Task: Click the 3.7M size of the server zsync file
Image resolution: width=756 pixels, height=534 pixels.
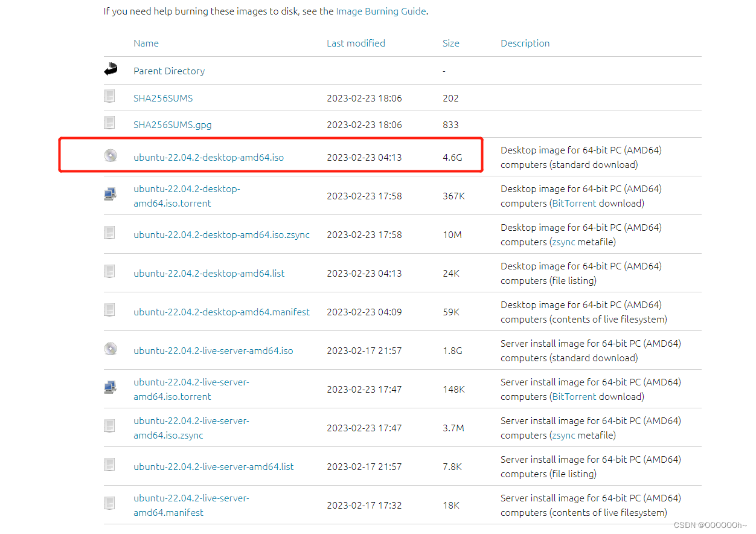Action: click(453, 428)
